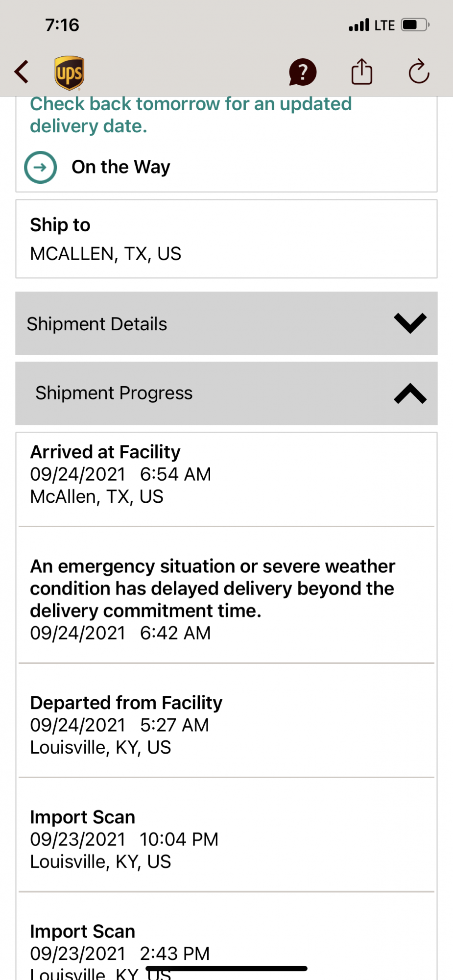This screenshot has height=980, width=453.
Task: Tap the check back tomorrow message
Action: tap(191, 115)
